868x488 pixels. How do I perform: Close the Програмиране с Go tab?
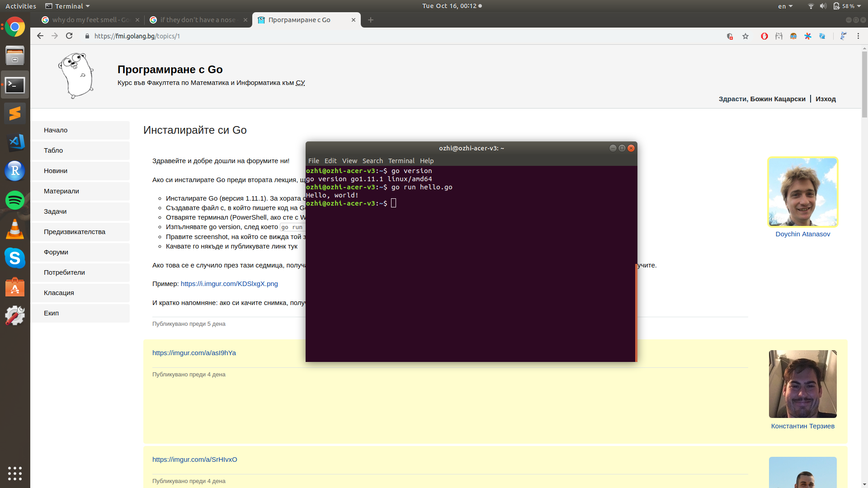[354, 20]
